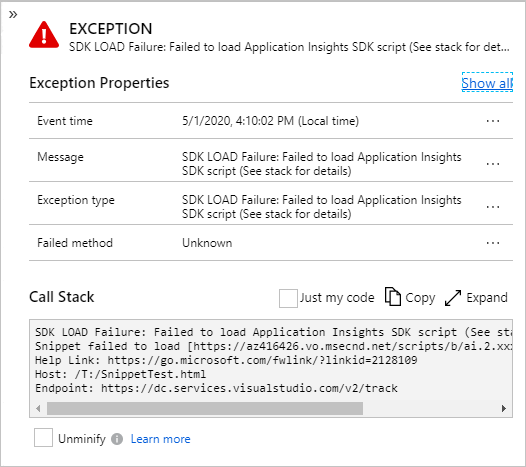Image resolution: width=526 pixels, height=467 pixels.
Task: Click the red exception warning icon
Action: (x=44, y=35)
